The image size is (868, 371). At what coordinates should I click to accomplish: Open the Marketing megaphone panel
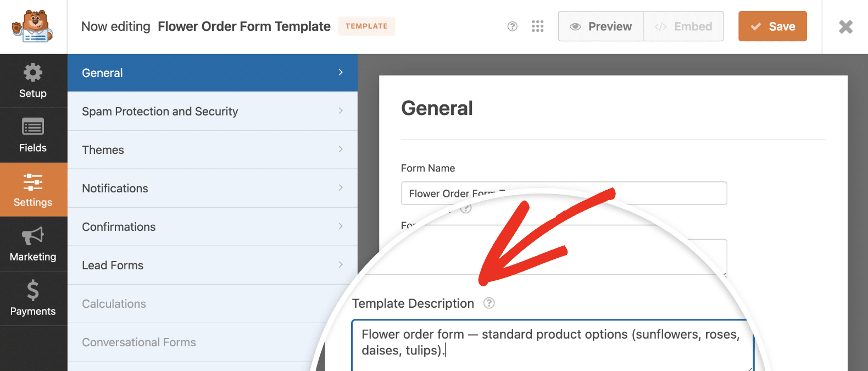(x=33, y=244)
